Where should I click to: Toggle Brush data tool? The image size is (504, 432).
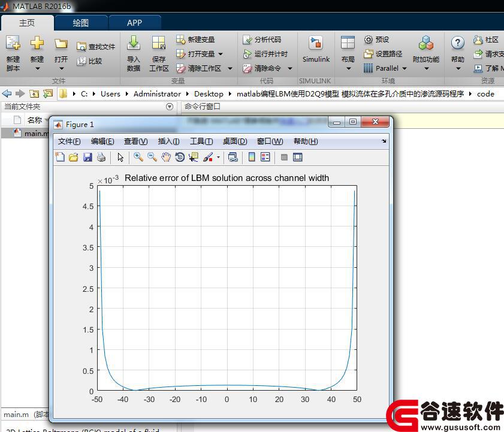click(208, 157)
